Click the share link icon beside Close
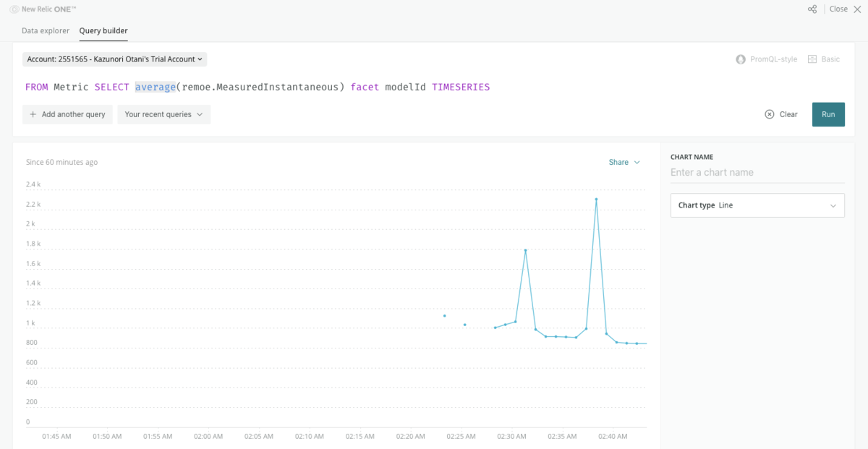Screen dimensions: 868x449 (812, 9)
